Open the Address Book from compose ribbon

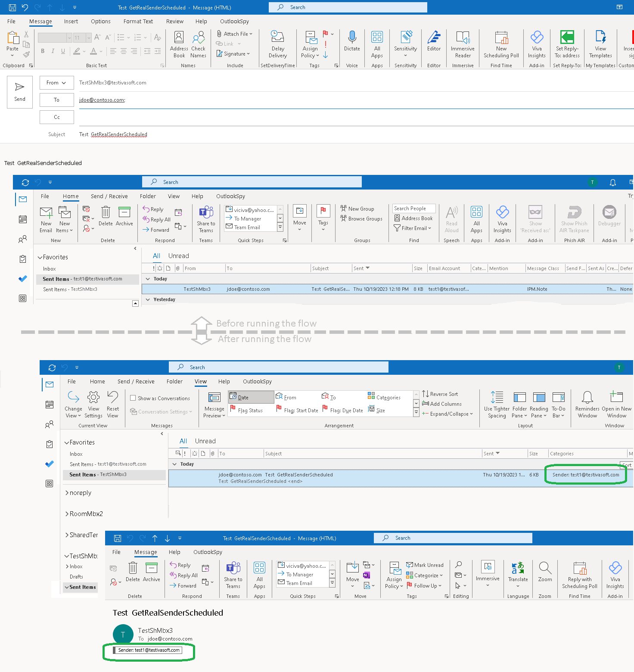click(179, 44)
